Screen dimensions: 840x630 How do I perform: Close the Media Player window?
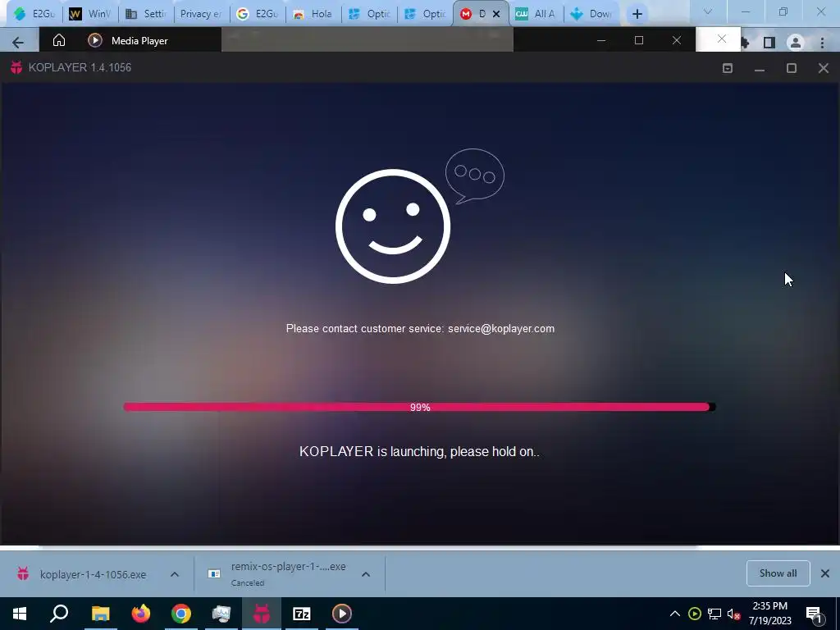(677, 40)
